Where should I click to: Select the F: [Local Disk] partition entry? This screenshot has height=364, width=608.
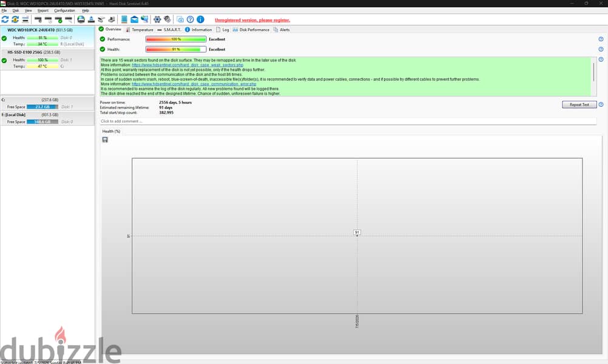[47, 118]
